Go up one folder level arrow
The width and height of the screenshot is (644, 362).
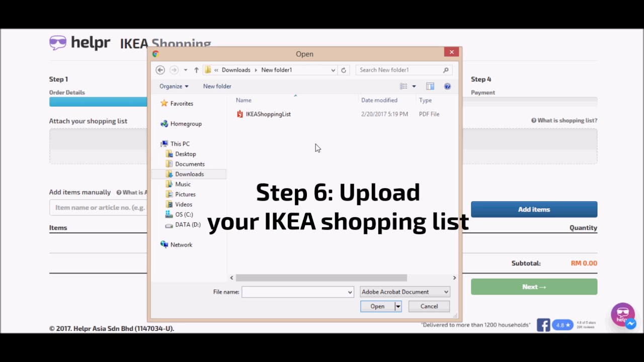click(196, 70)
